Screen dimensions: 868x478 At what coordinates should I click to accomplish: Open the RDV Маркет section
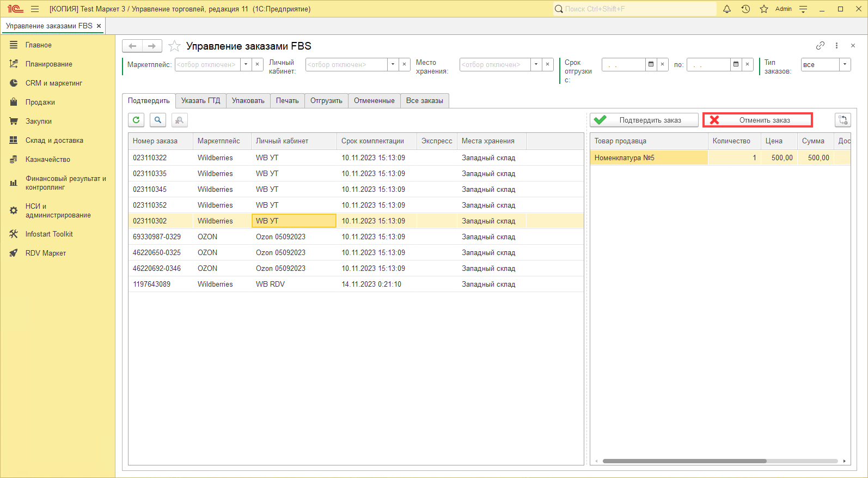click(58, 253)
